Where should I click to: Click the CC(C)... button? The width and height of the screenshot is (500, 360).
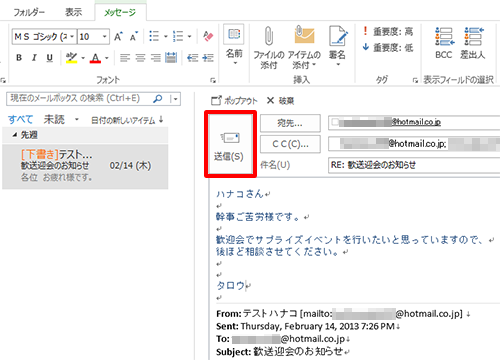pos(290,144)
